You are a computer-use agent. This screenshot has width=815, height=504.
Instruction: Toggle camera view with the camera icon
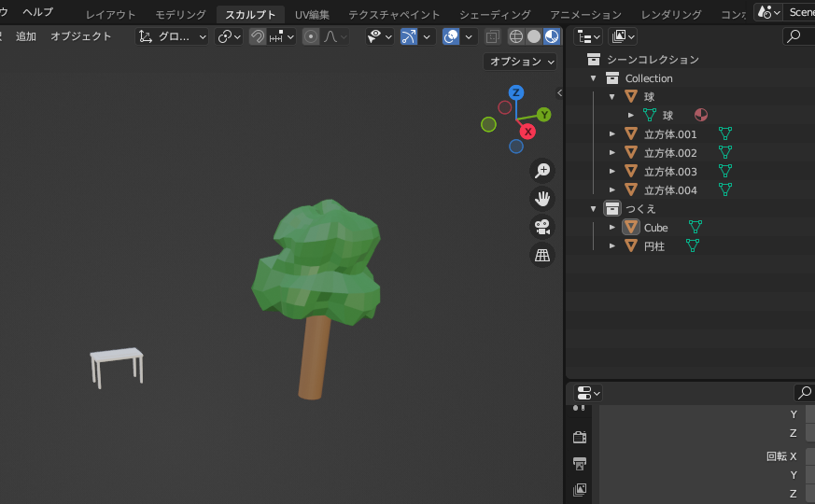tap(542, 227)
